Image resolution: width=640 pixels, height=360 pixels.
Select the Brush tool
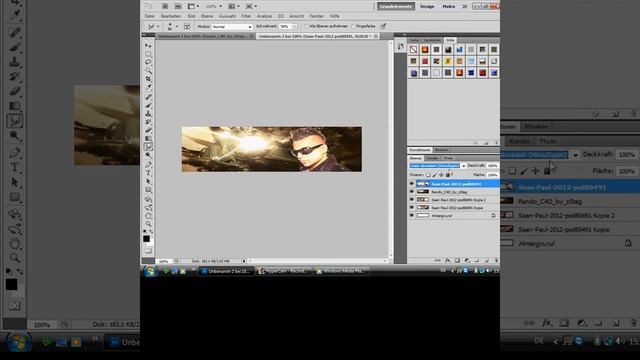[x=148, y=105]
